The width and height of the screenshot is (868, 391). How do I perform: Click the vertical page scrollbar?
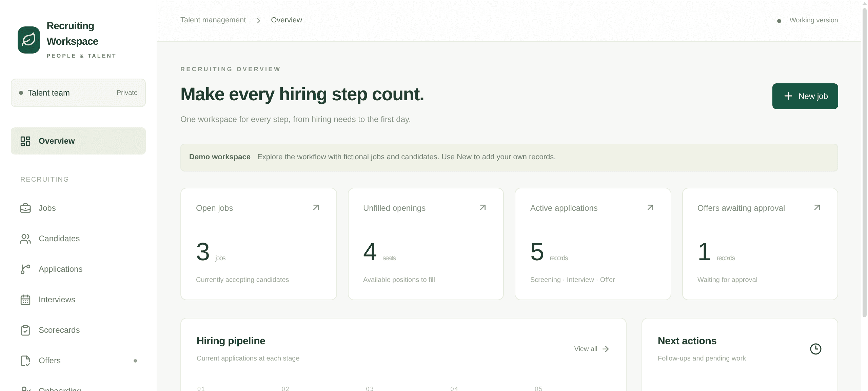pyautogui.click(x=865, y=162)
